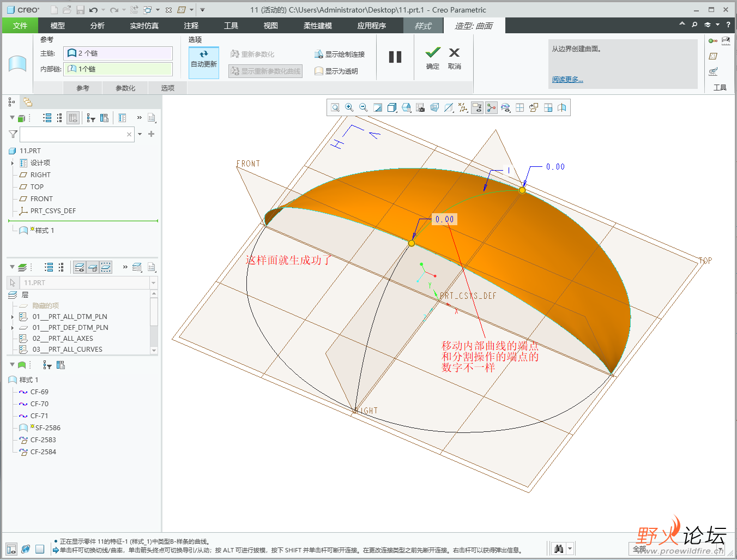This screenshot has height=560, width=737.
Task: Click the 内部链 collector field showing 1个链
Action: (118, 69)
